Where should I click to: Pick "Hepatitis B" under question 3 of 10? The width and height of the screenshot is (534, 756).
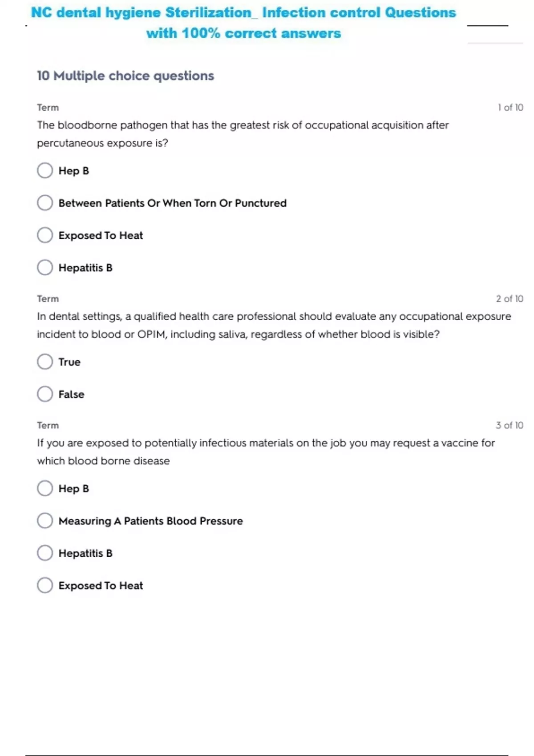(x=45, y=553)
